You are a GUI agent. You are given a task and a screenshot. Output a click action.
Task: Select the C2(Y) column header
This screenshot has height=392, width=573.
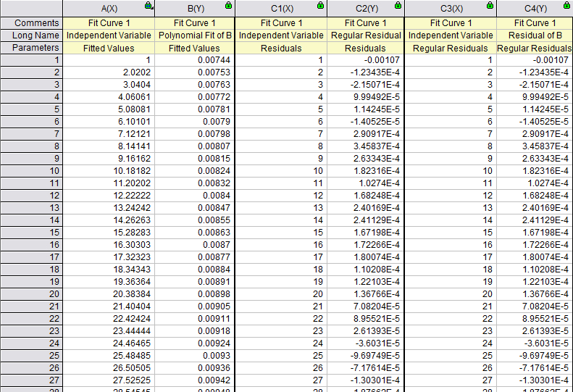(x=366, y=9)
